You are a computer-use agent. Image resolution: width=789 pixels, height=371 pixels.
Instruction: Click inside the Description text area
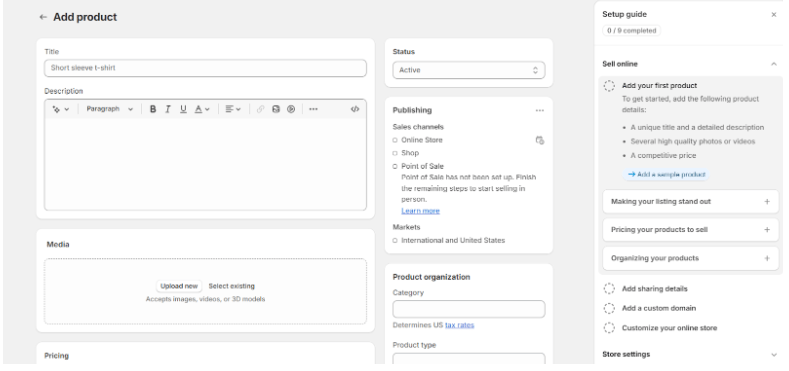(x=205, y=164)
